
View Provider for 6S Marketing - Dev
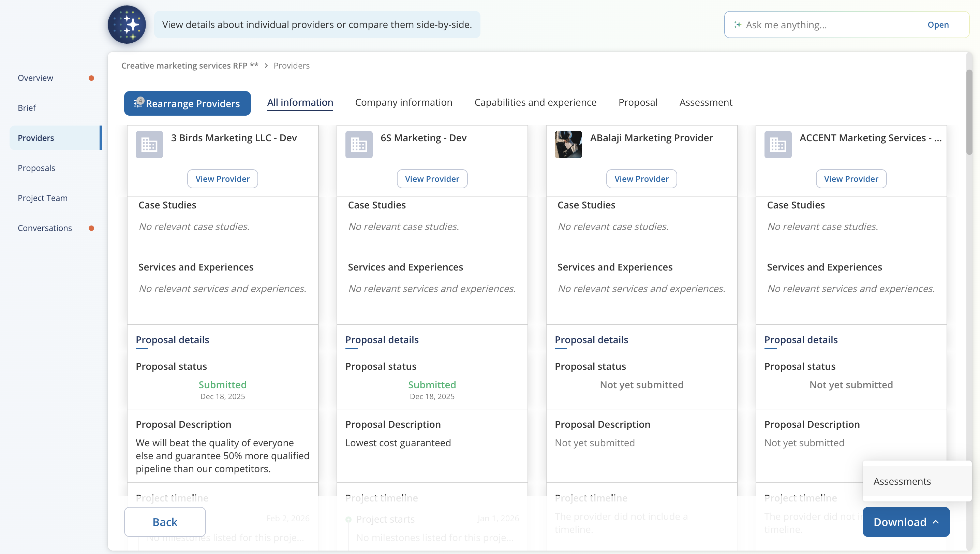pyautogui.click(x=432, y=179)
